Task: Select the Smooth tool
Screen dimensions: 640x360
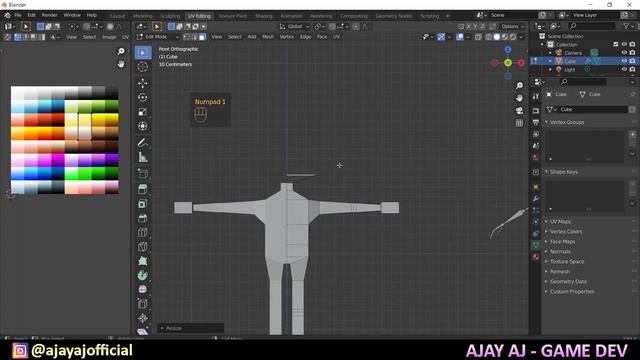Action: 143,289
